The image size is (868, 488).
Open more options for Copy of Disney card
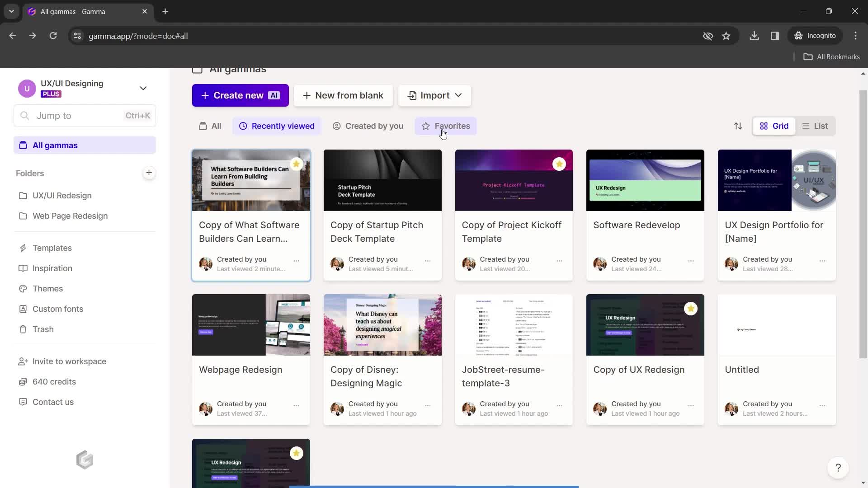428,405
